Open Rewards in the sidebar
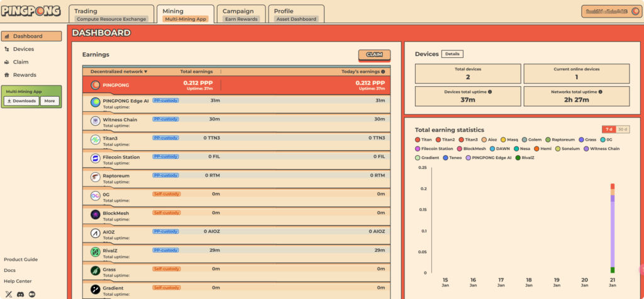This screenshot has height=299, width=644. (x=25, y=75)
